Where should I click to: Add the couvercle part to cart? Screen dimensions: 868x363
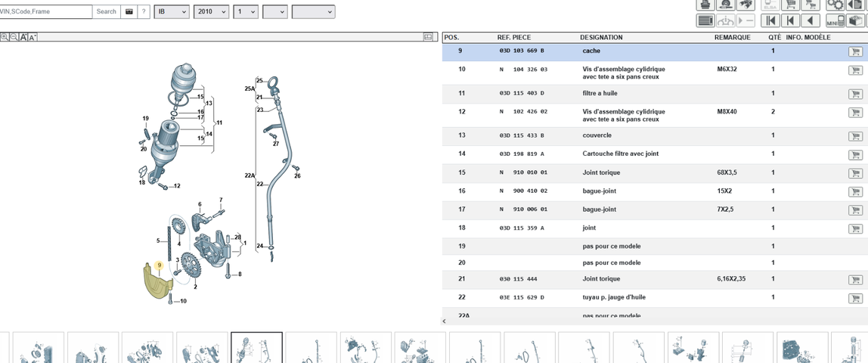pos(855,136)
